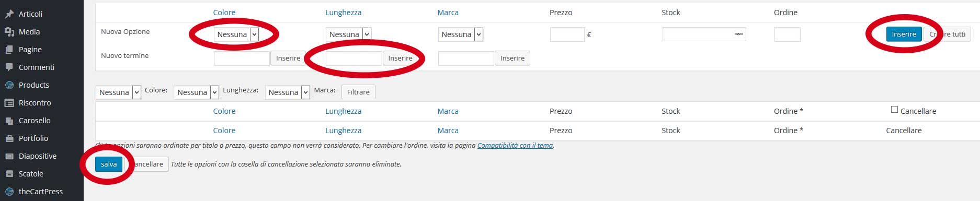Image resolution: width=980 pixels, height=201 pixels.
Task: Follow the Compatibilità con il tema link
Action: coord(515,146)
